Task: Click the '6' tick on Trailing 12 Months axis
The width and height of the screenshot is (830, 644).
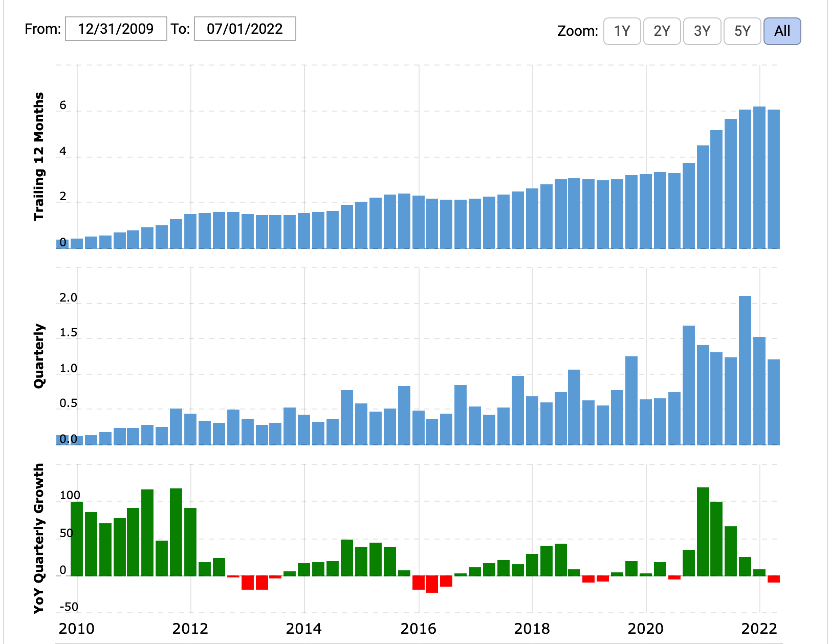Action: [x=63, y=105]
